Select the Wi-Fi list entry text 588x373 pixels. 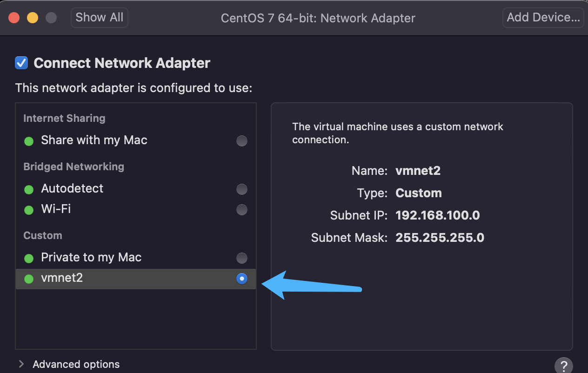click(x=56, y=209)
